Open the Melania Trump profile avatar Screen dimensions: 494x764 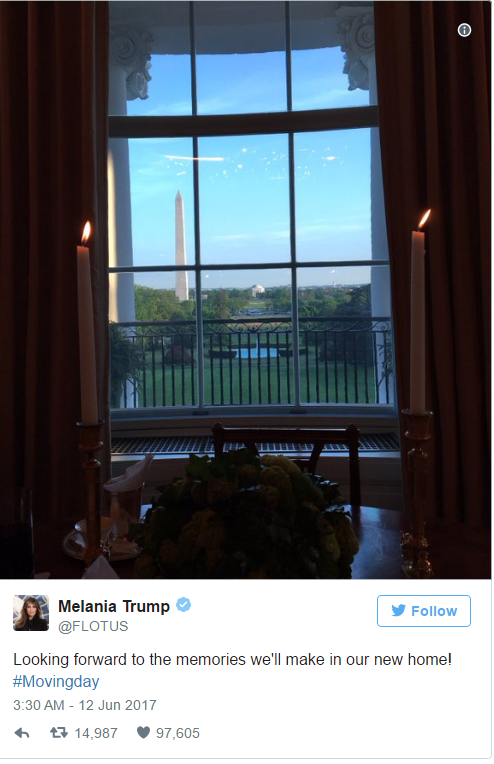(31, 613)
